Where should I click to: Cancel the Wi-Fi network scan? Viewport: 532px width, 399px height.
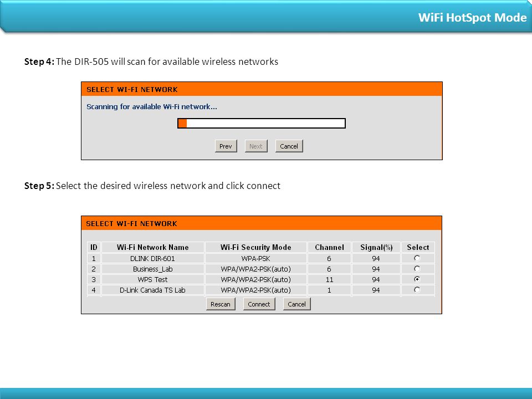point(289,146)
